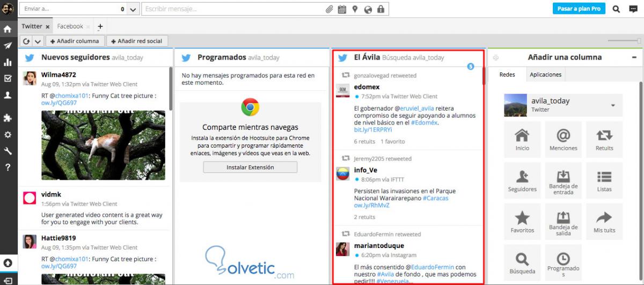Screen dimensions: 644x285
Task: Expand avila_today account dropdown
Action: pos(613,105)
